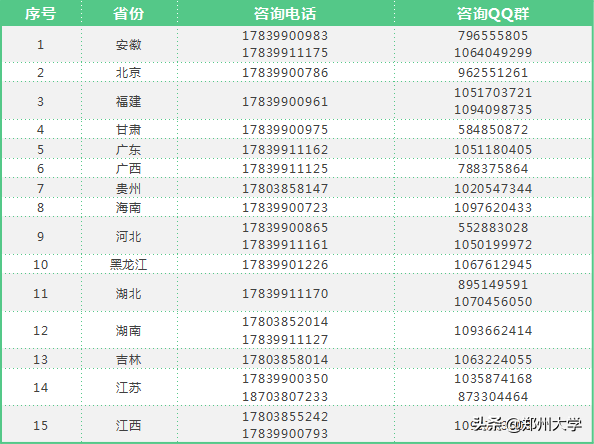Select province cell 安徽
This screenshot has height=444, width=594.
128,45
